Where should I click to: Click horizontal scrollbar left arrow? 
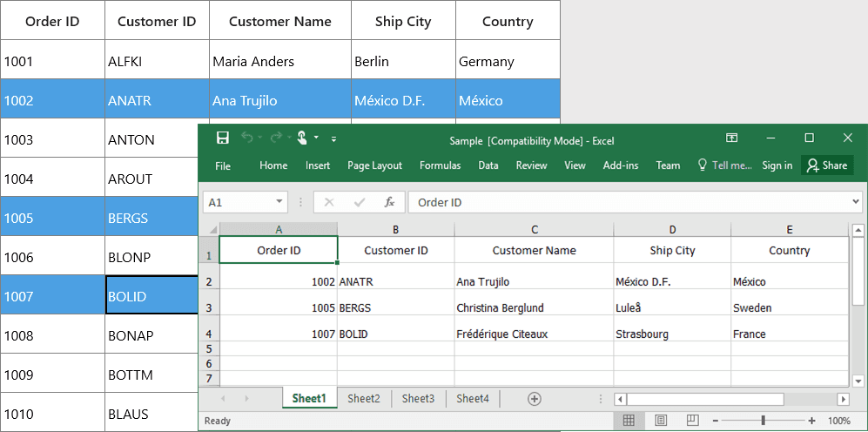621,399
